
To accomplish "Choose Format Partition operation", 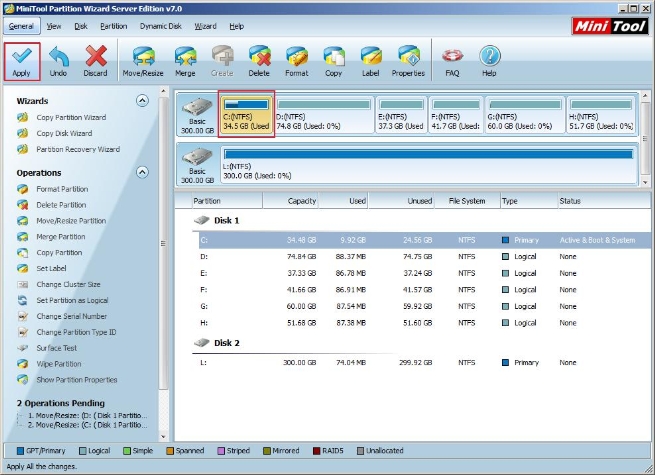I will (62, 189).
